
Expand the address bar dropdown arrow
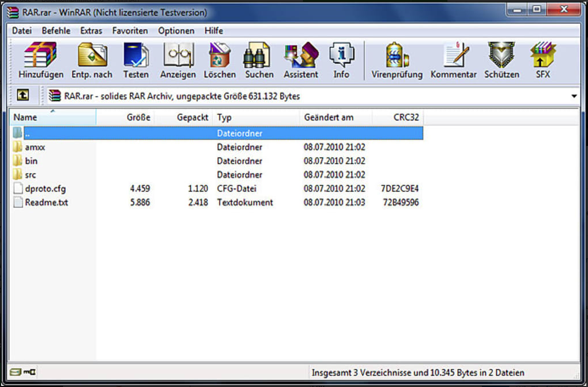pyautogui.click(x=574, y=96)
